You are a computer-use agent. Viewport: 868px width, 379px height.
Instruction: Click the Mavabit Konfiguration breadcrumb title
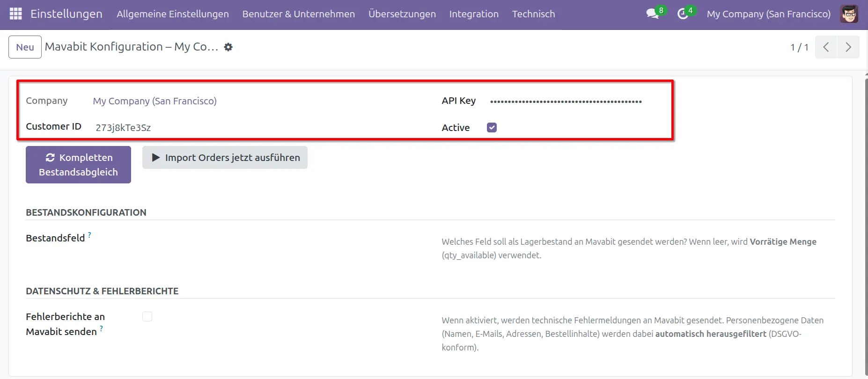tap(132, 47)
